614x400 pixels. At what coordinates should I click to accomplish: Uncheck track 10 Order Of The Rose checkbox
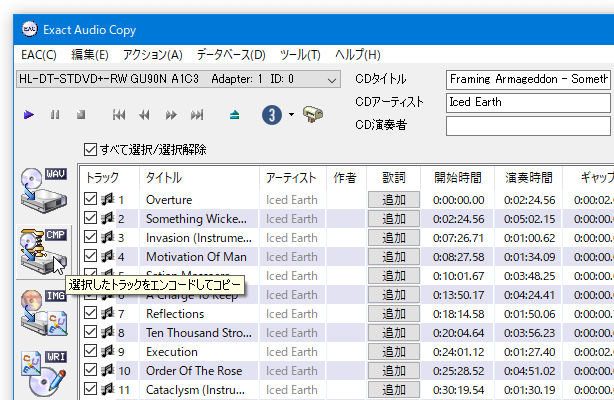90,370
